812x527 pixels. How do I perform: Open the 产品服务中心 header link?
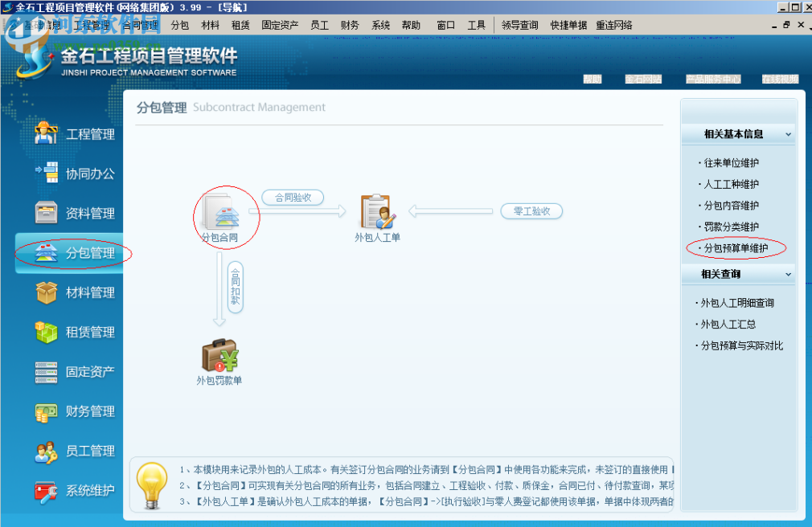click(x=713, y=80)
